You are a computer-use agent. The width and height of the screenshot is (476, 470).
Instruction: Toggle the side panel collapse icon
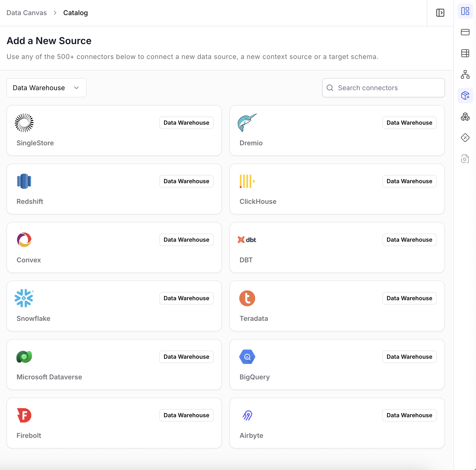440,12
